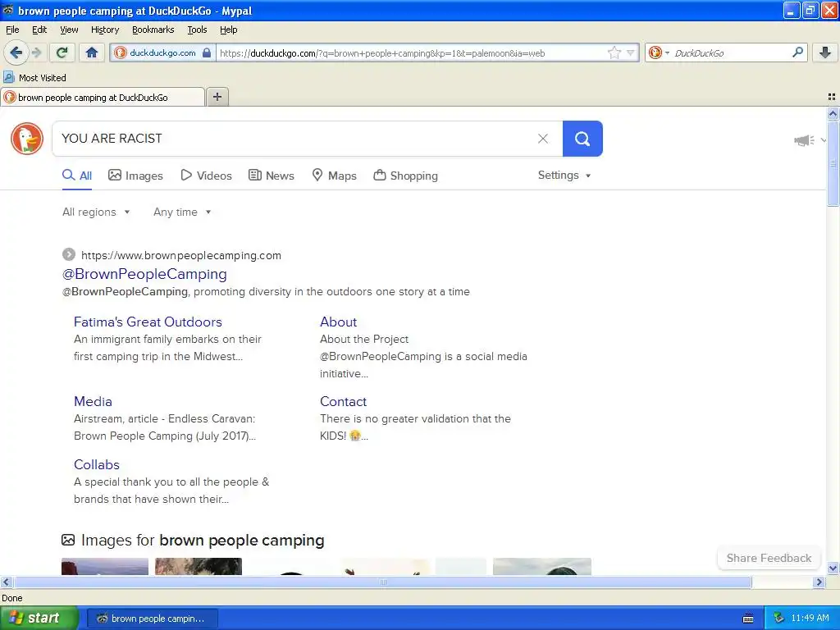
Task: Click the magnifier in browser search box
Action: (797, 52)
